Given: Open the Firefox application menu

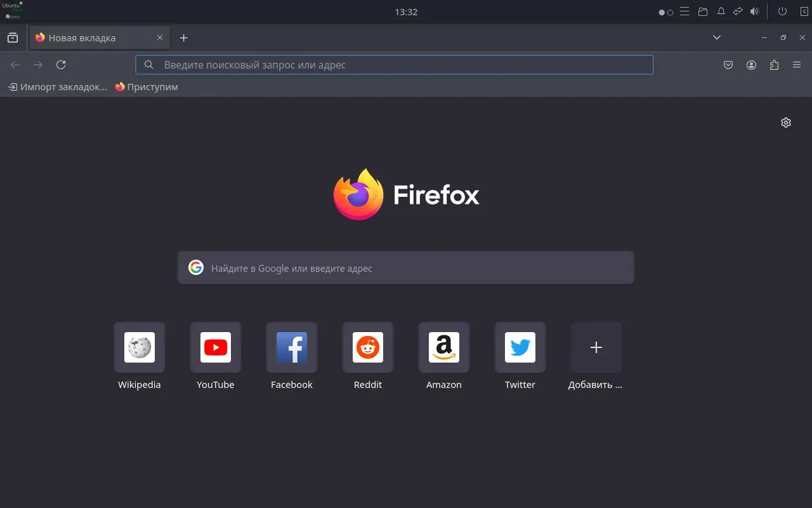Looking at the screenshot, I should 797,65.
